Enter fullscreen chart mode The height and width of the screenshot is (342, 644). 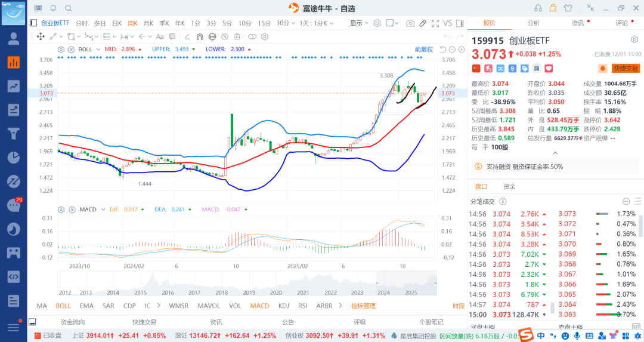click(435, 23)
